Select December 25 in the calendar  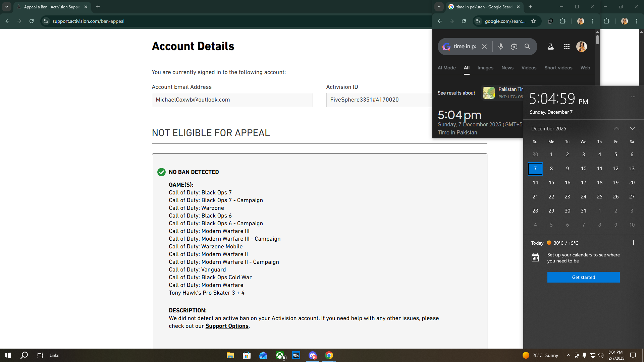(x=600, y=197)
